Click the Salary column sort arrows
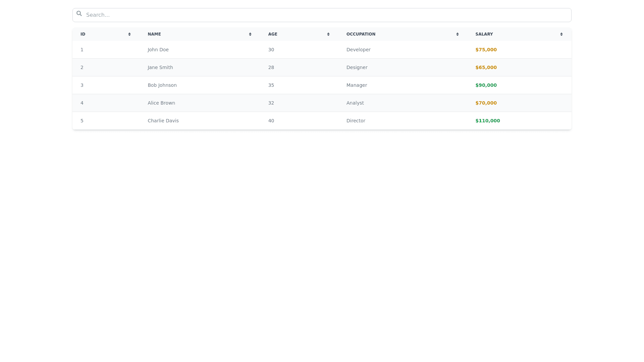The image size is (644, 362). [x=561, y=34]
